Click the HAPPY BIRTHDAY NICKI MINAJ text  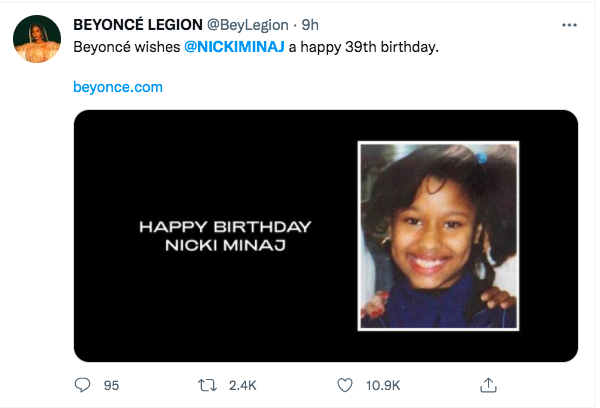tap(224, 236)
